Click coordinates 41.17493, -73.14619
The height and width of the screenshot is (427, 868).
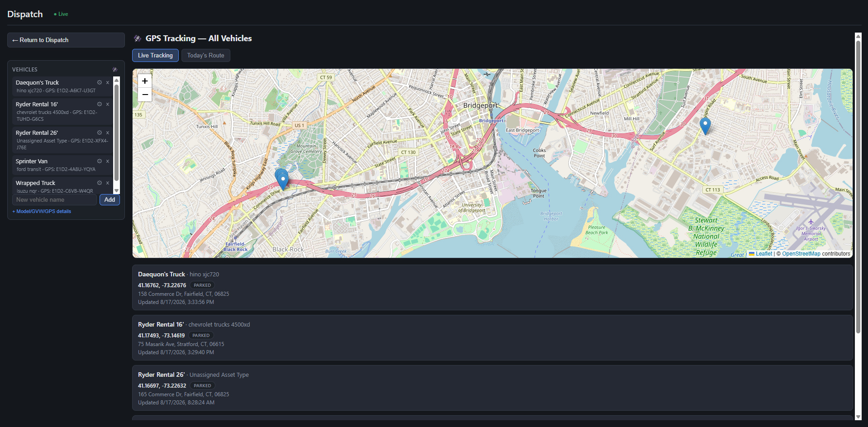(x=161, y=336)
